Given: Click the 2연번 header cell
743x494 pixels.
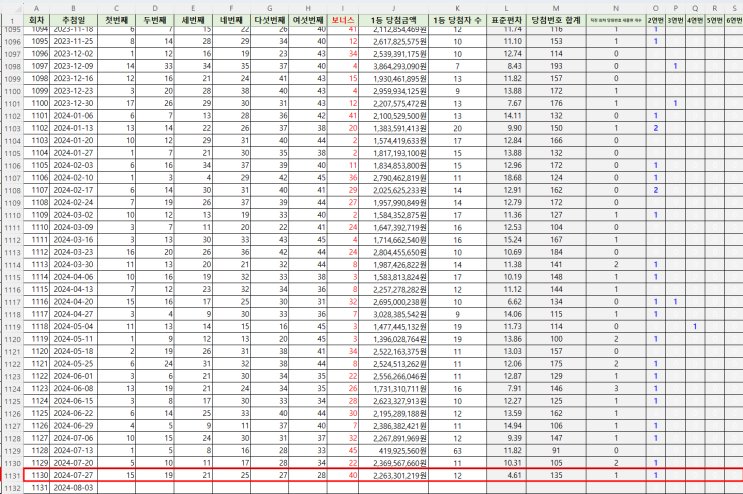Looking at the screenshot, I should click(x=656, y=20).
